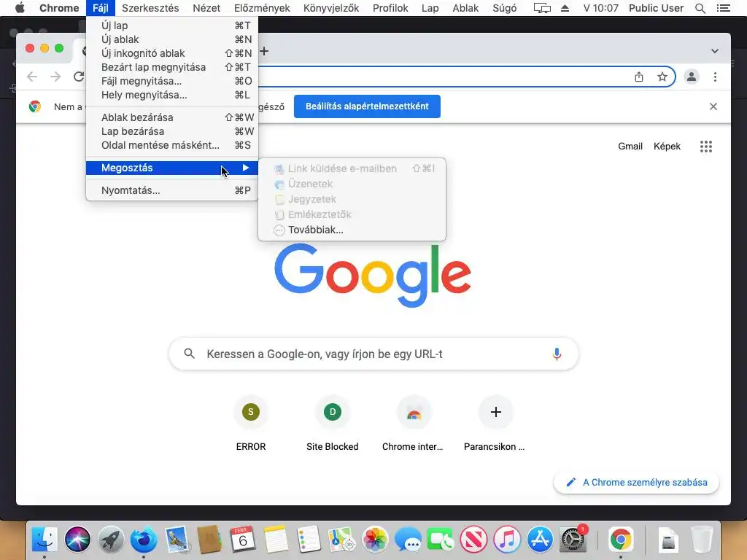The width and height of the screenshot is (747, 560).
Task: Open Notes in the Dock
Action: (276, 539)
